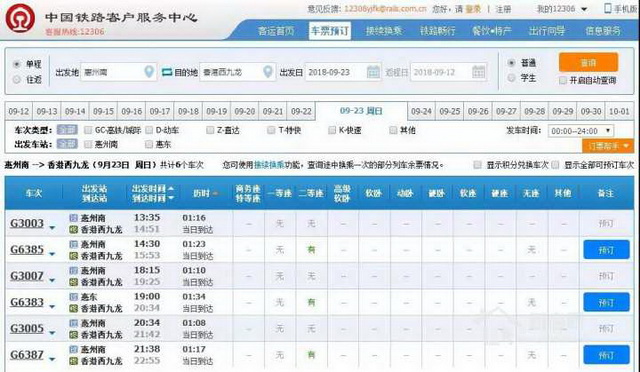The height and width of the screenshot is (372, 640).
Task: Open 我的12306 dropdown menu
Action: (x=562, y=9)
